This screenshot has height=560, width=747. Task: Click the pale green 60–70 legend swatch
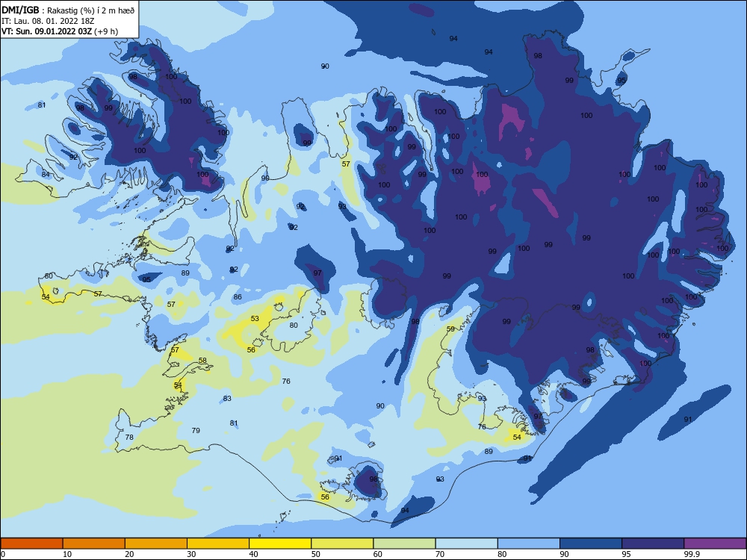pos(404,544)
